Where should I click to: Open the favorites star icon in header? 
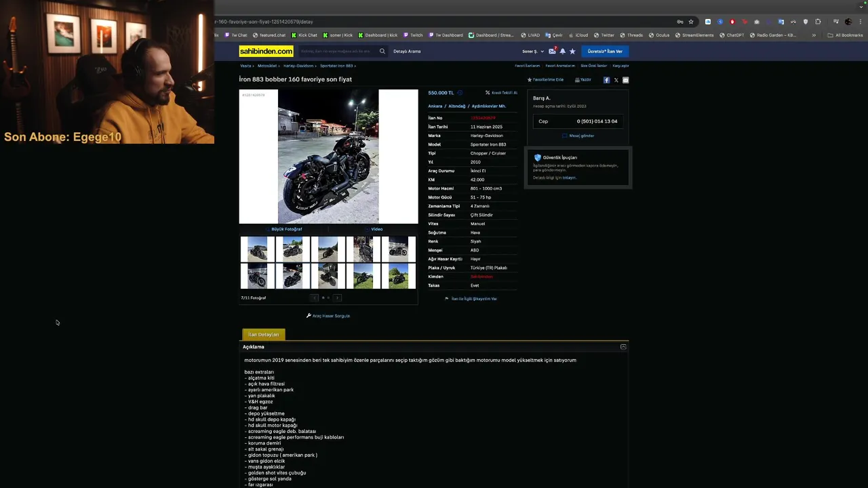tap(572, 51)
